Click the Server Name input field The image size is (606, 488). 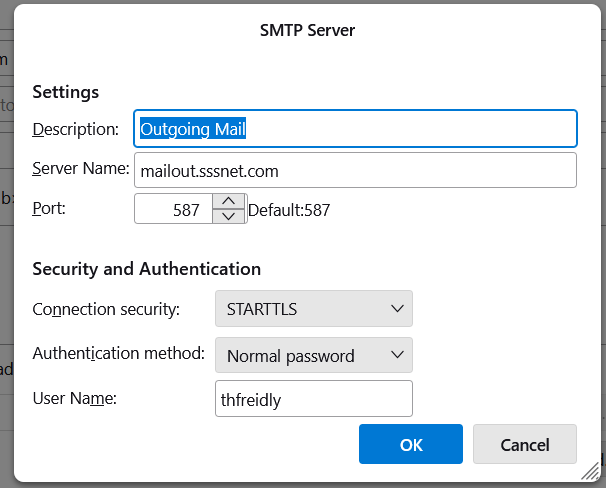(355, 170)
